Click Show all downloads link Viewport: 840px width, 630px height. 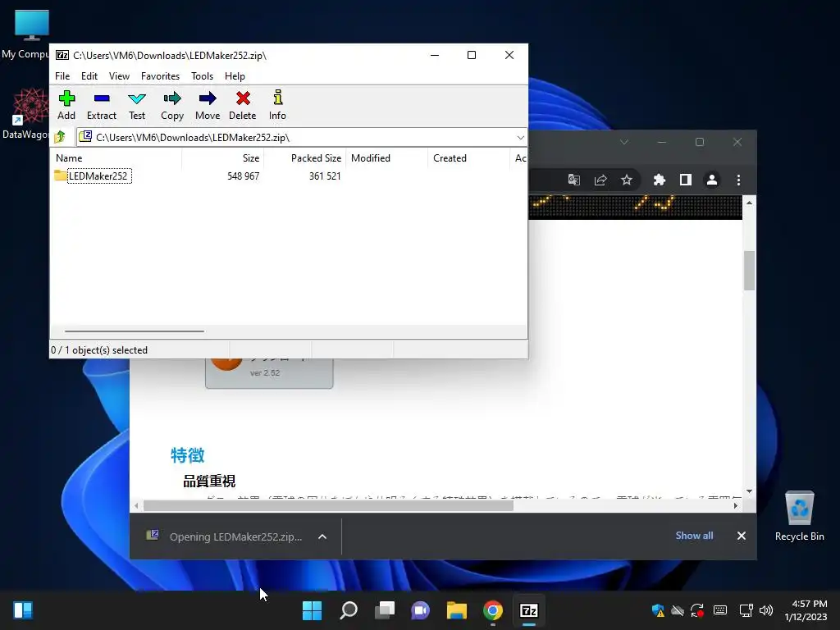(694, 536)
